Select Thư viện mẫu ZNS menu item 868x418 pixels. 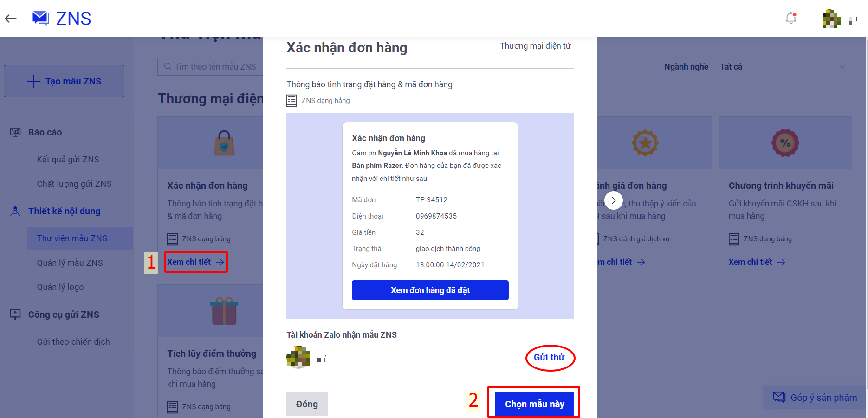(x=72, y=238)
